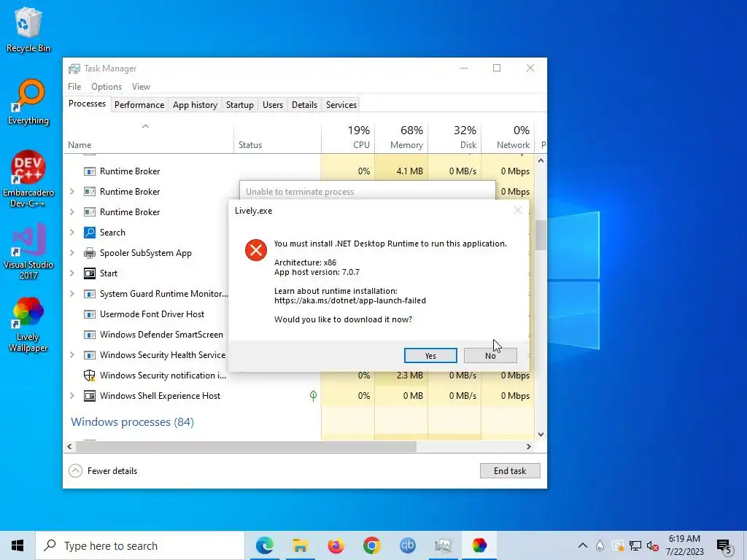The image size is (747, 560).
Task: Click the red error icon in Lively.exe dialog
Action: click(256, 250)
